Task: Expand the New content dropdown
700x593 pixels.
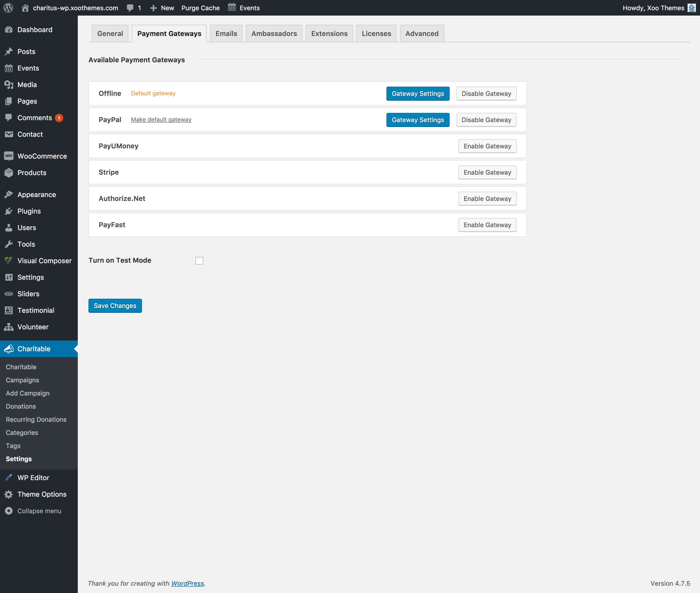Action: [x=162, y=8]
